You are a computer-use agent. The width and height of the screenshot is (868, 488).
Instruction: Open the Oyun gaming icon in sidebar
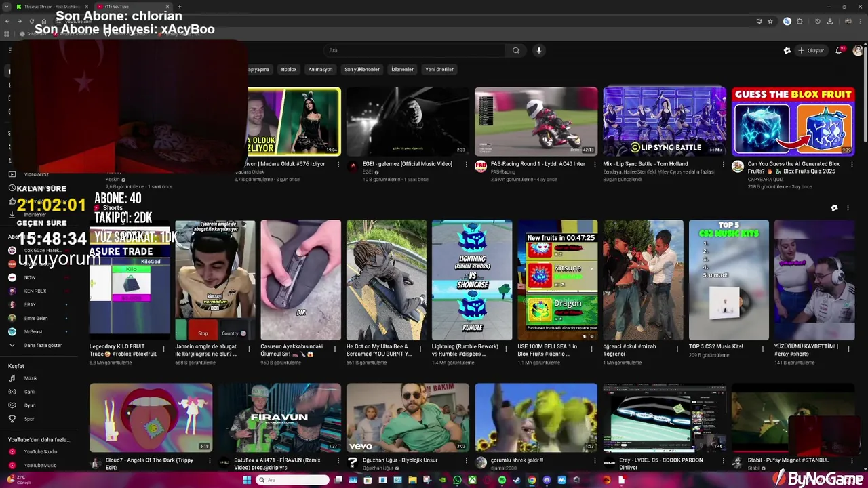[x=12, y=405]
